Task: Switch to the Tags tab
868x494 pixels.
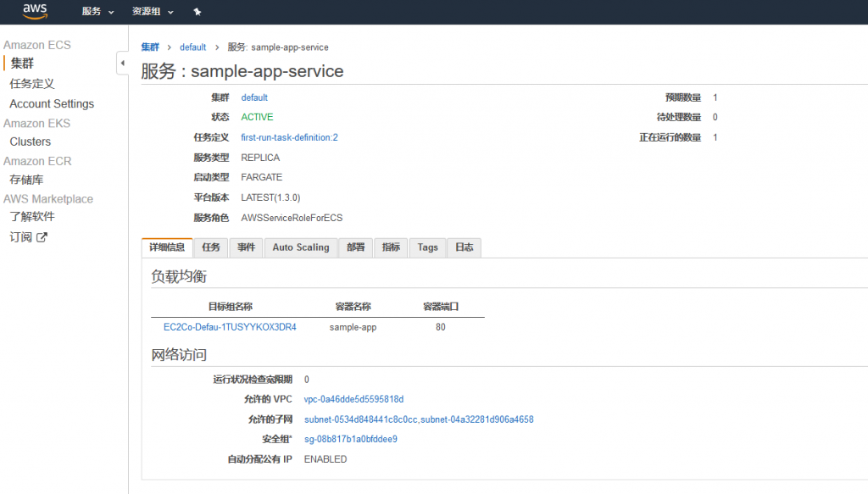Action: [x=427, y=247]
